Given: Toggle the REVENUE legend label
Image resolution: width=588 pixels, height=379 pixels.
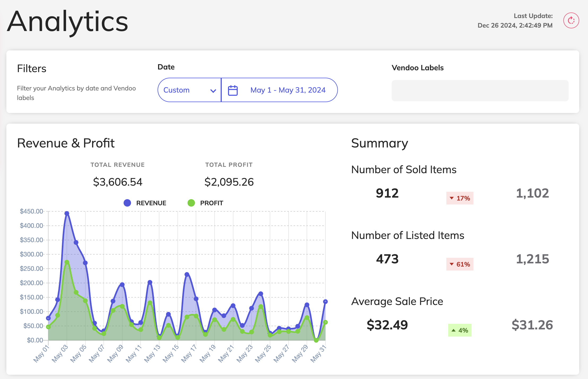Looking at the screenshot, I should coord(151,203).
